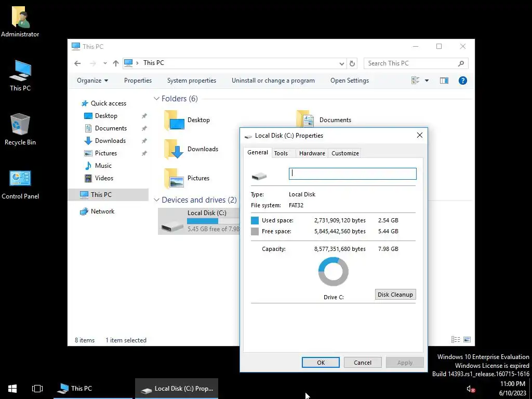
Task: Click the search magnifier icon in Explorer
Action: click(461, 63)
